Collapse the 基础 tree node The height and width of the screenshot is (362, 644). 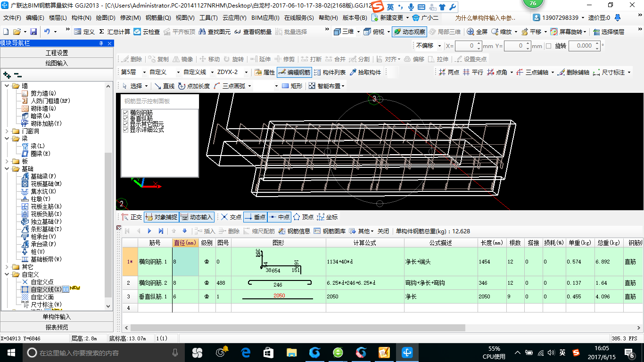click(x=7, y=169)
